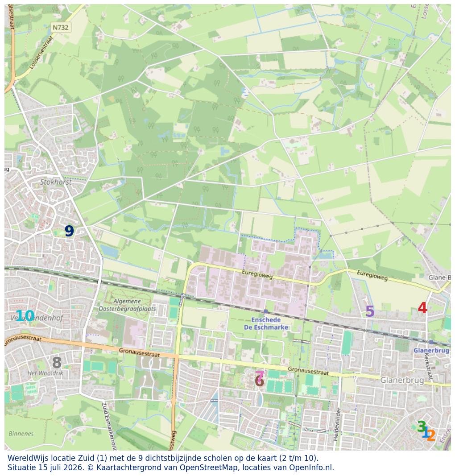This screenshot has height=476, width=455.
Task: Click the Heidevlinder street label
Action: tap(337, 424)
